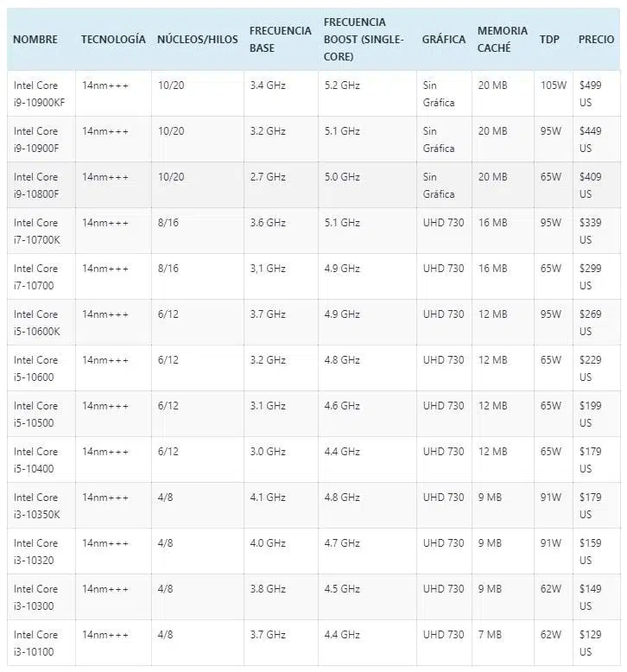Select the Intel Core i5-10400 name cell

tap(41, 460)
